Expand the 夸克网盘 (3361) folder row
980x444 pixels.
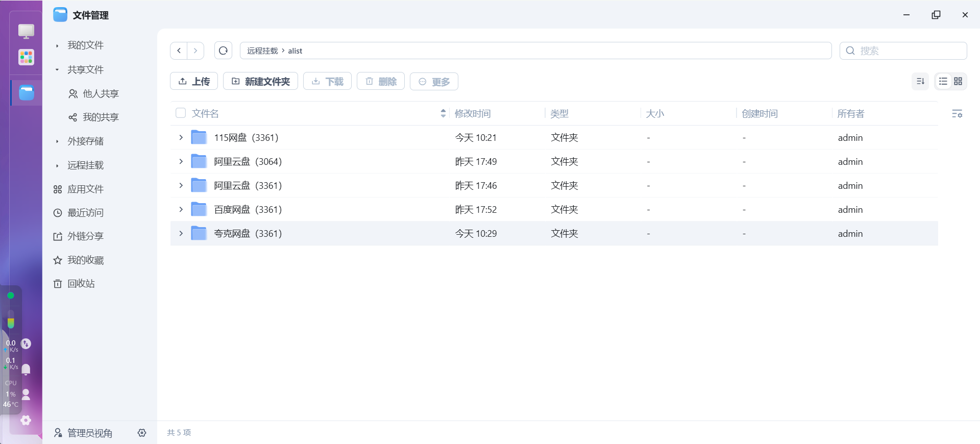coord(181,233)
